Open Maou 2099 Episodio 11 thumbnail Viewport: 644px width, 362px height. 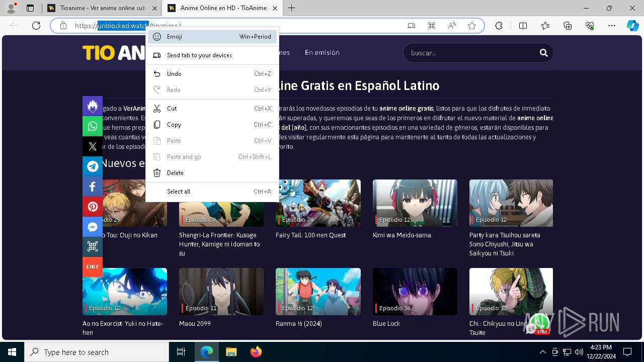click(x=221, y=292)
